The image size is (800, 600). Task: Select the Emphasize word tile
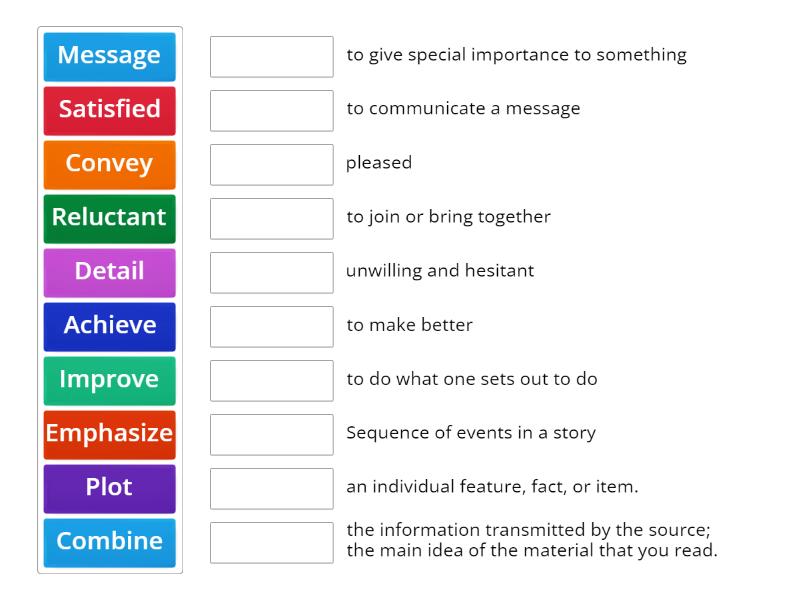(109, 434)
